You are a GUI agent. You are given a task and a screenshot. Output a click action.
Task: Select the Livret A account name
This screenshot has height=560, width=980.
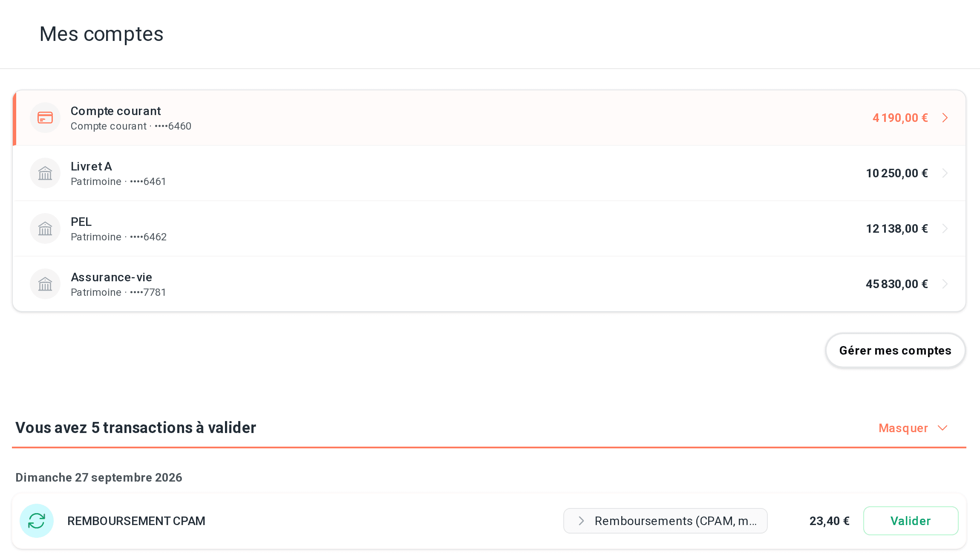click(91, 166)
